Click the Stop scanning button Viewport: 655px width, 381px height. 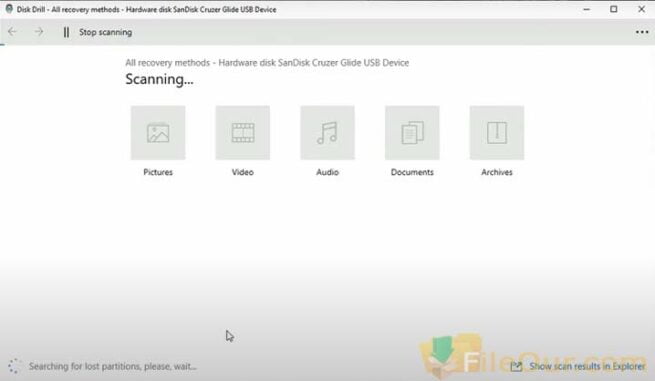[x=106, y=32]
